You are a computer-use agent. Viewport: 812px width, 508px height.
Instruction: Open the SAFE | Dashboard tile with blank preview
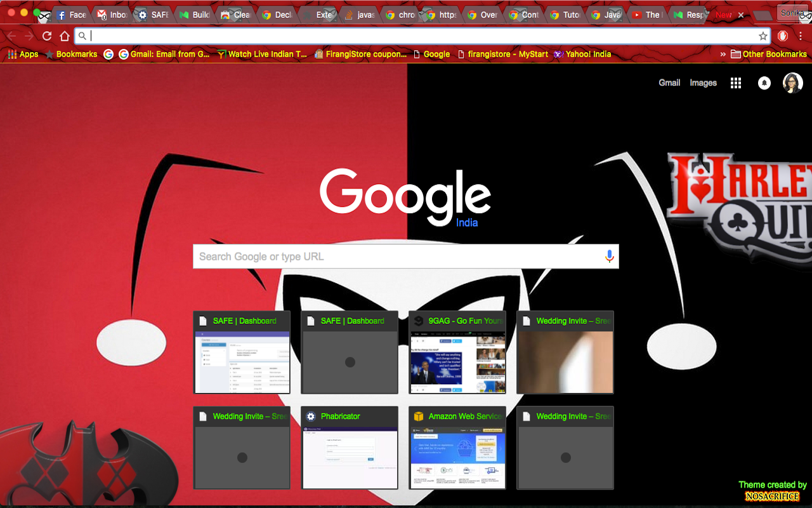(350, 352)
